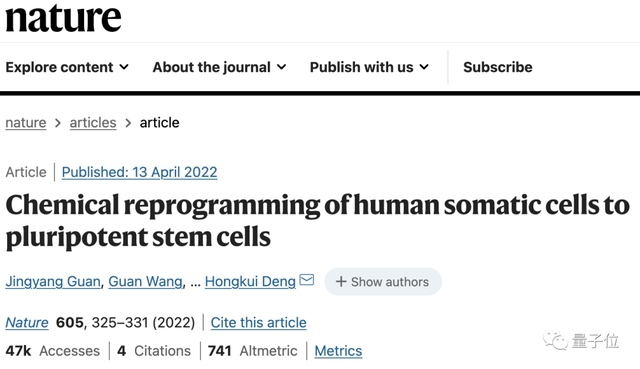Click the WeChat watermark logo
640x369 pixels.
(x=555, y=340)
